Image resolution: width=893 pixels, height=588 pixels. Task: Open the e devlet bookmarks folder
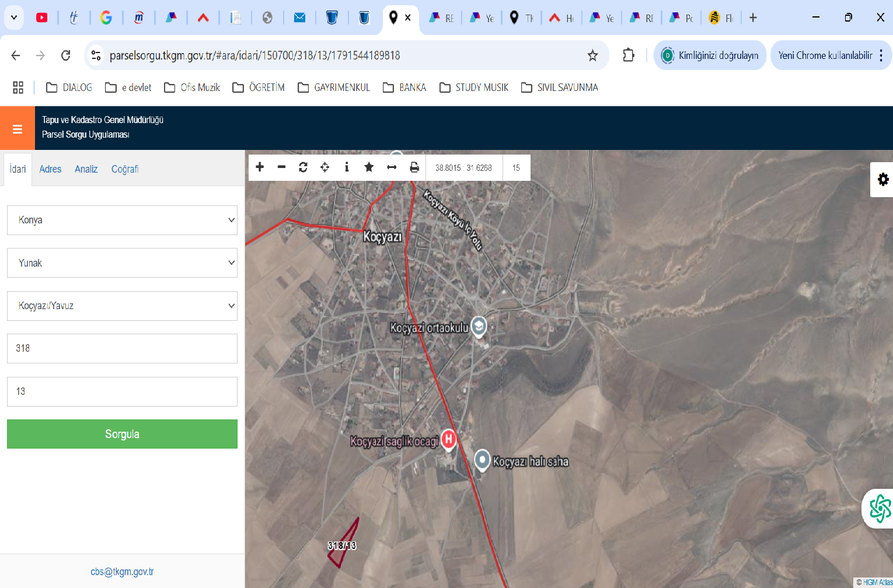(x=128, y=87)
